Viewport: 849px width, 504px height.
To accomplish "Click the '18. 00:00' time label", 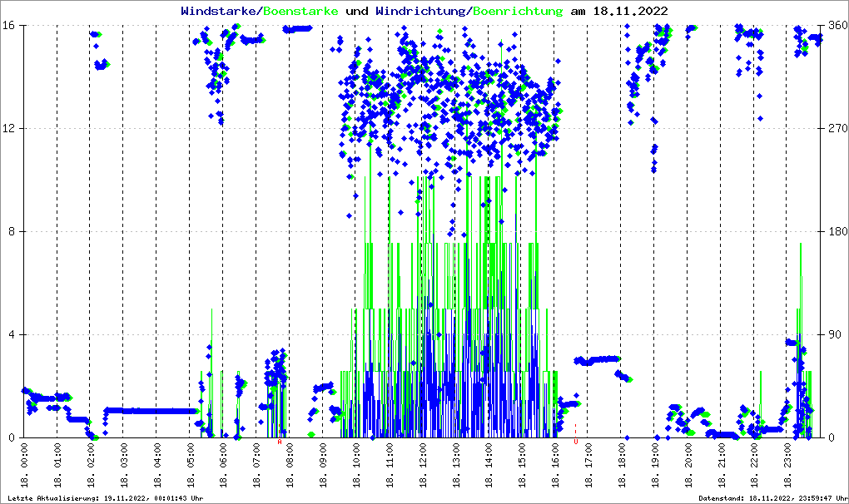I will click(24, 465).
